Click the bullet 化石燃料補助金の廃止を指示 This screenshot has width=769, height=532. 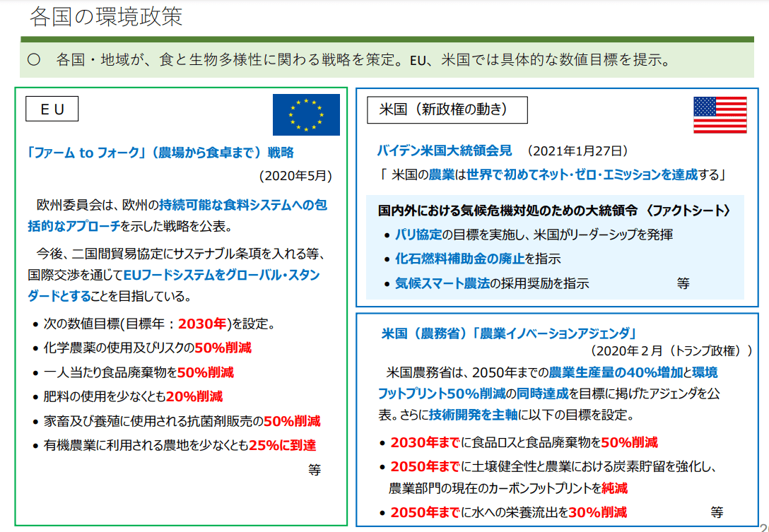pos(474,259)
